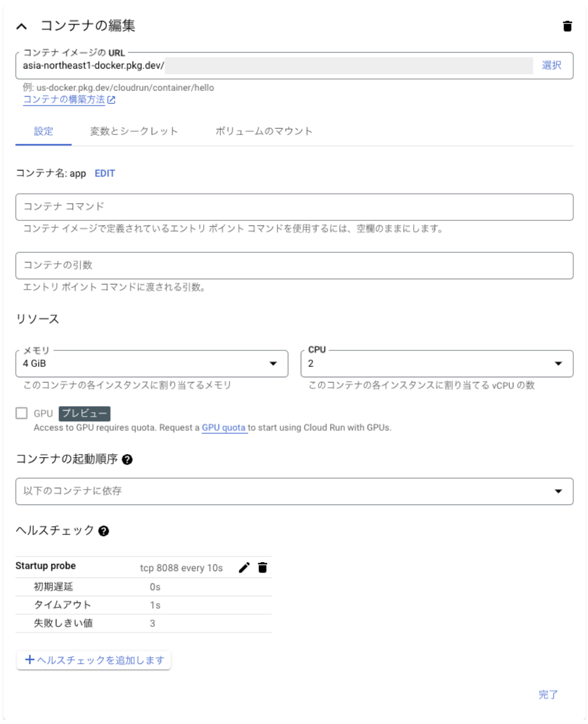588x724 pixels.
Task: Click the 完了 button
Action: click(548, 695)
